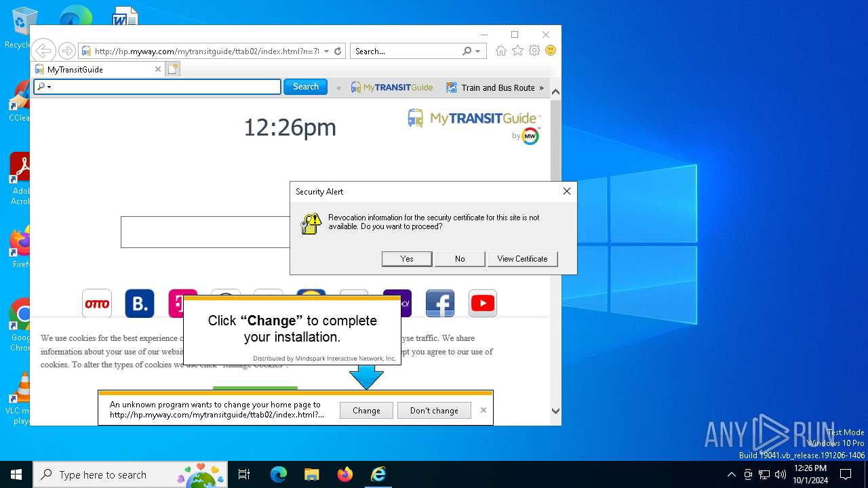Expand the address bar autocomplete dropdown
Image resolution: width=868 pixels, height=488 pixels.
[326, 51]
